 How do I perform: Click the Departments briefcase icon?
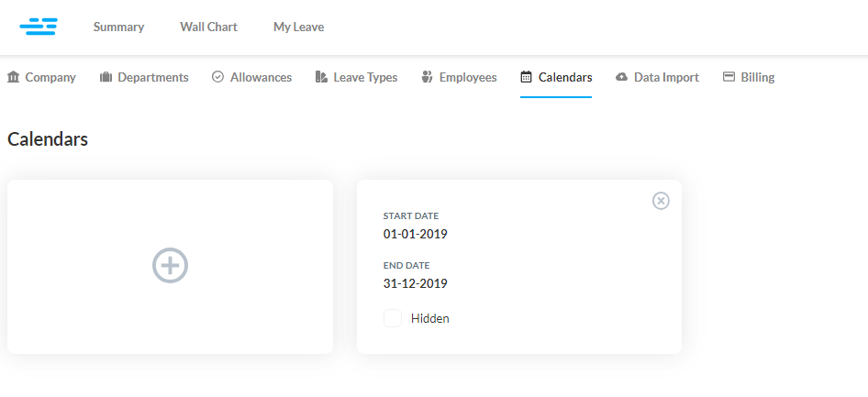tap(106, 77)
